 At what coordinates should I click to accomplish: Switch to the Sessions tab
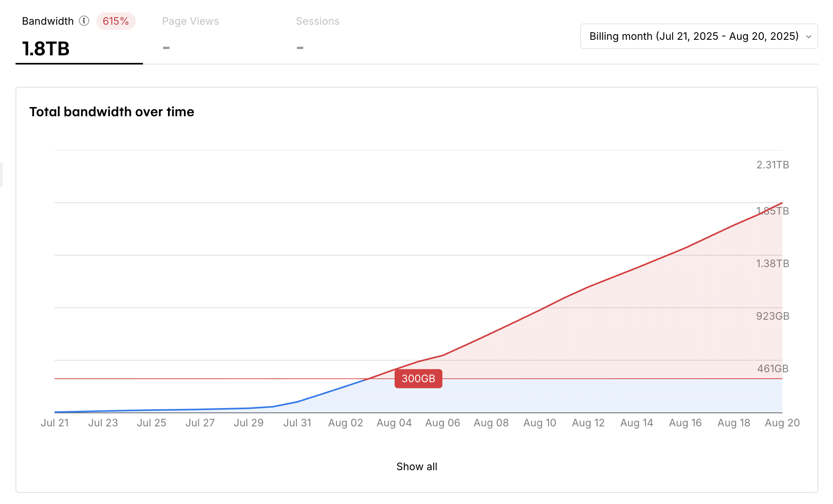pyautogui.click(x=317, y=21)
